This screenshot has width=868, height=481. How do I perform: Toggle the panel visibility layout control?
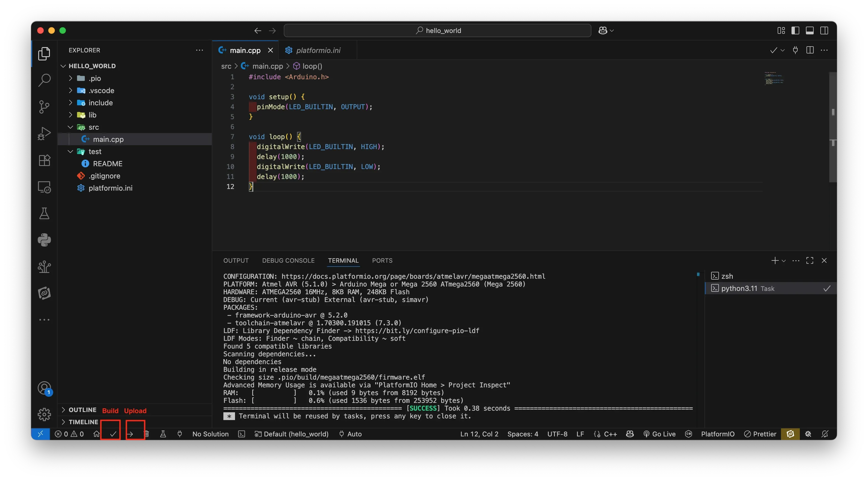pos(810,30)
